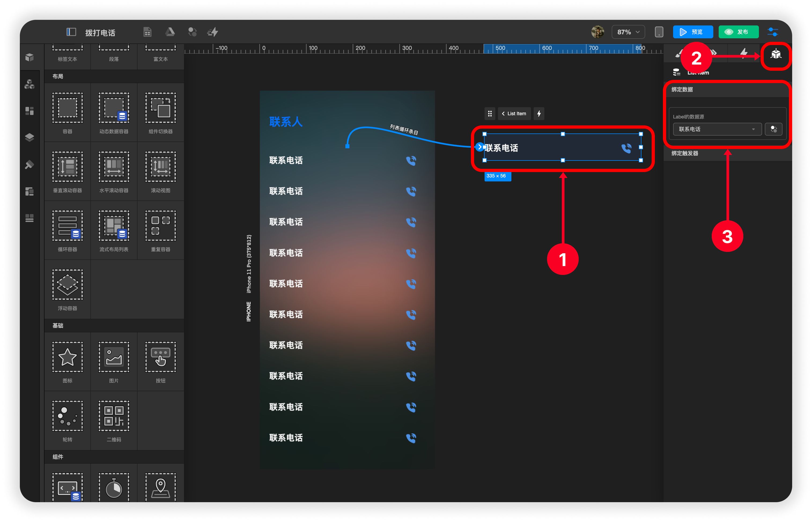Click the user avatar in top bar
Image resolution: width=812 pixels, height=522 pixels.
click(x=597, y=32)
